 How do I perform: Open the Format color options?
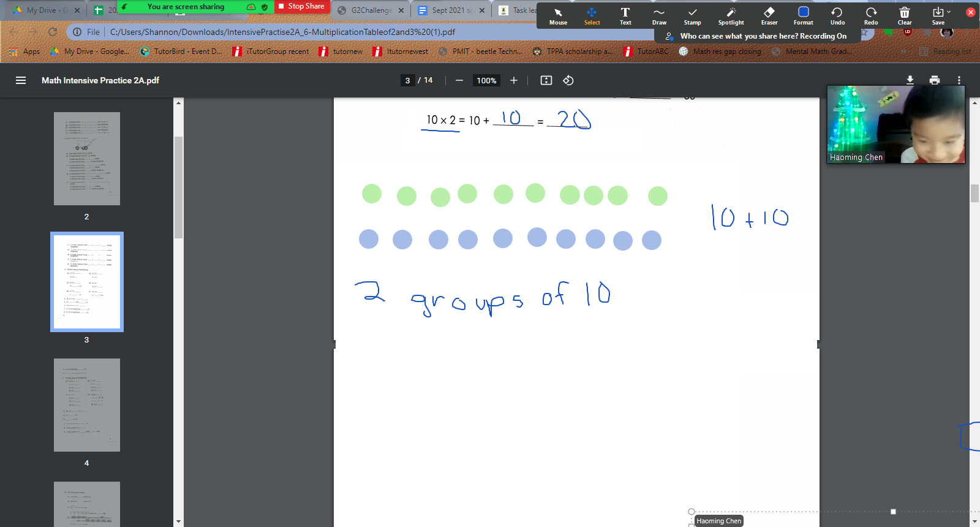[803, 16]
